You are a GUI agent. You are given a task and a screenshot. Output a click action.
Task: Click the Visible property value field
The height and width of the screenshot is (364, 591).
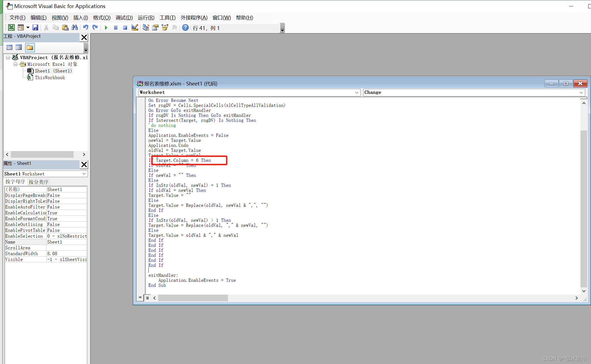[x=67, y=259]
